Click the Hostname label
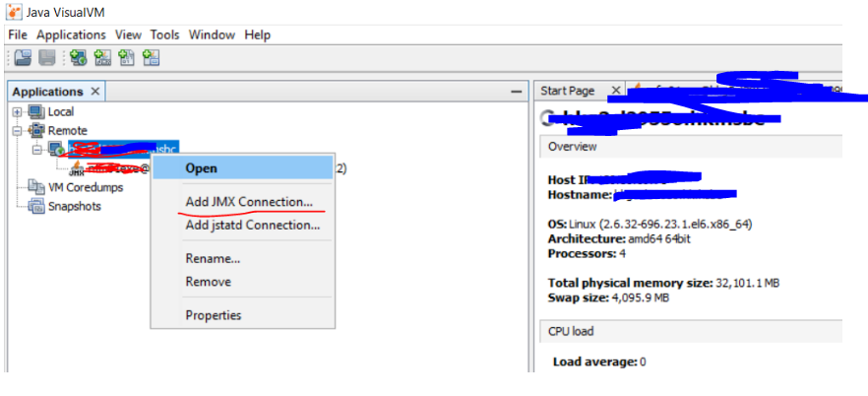This screenshot has height=396, width=868. 581,195
